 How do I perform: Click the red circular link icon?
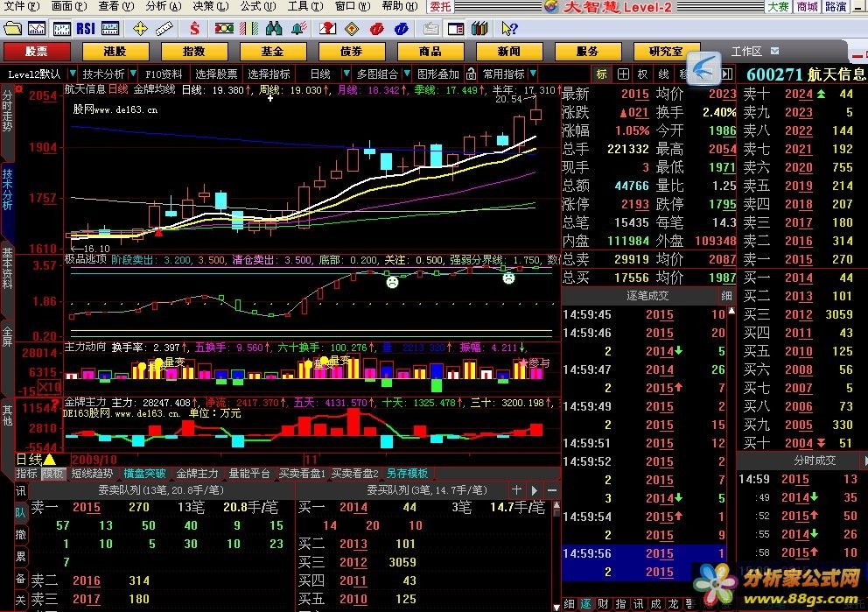(x=377, y=28)
